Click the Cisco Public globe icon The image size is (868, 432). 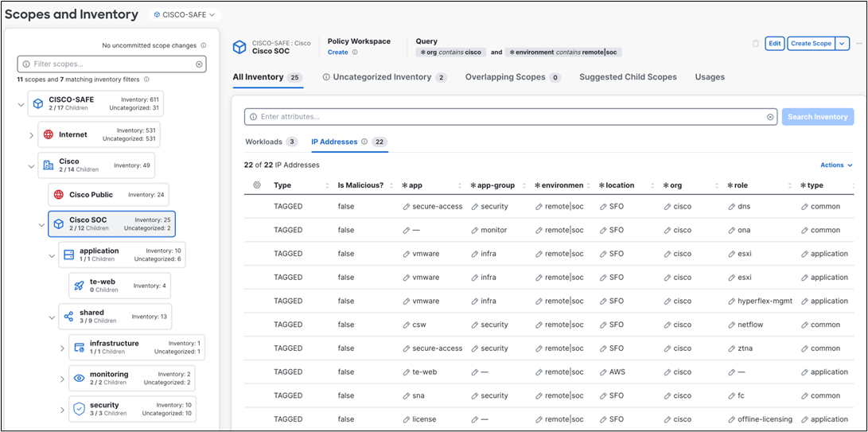58,195
